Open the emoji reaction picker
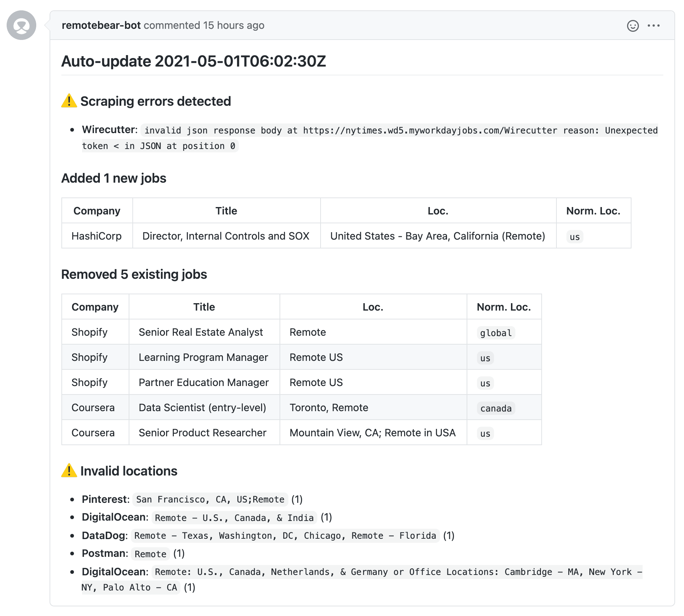 coord(633,26)
